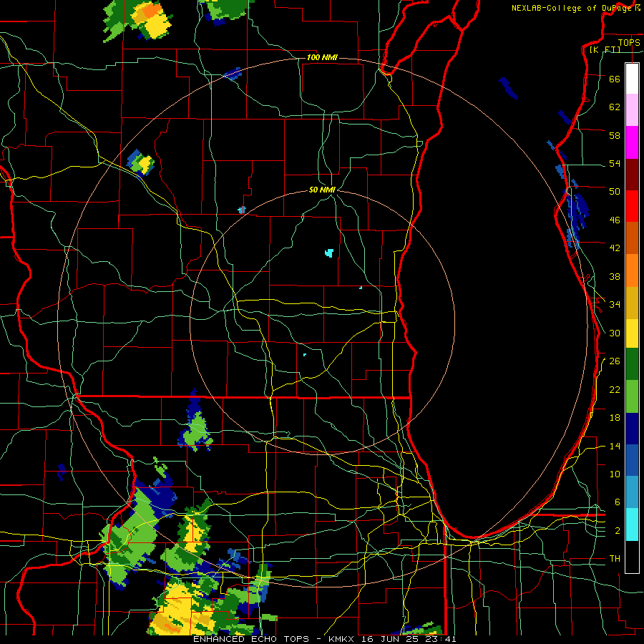Click the "34" legend value
Viewport: 644px width, 644px height.
click(x=615, y=305)
